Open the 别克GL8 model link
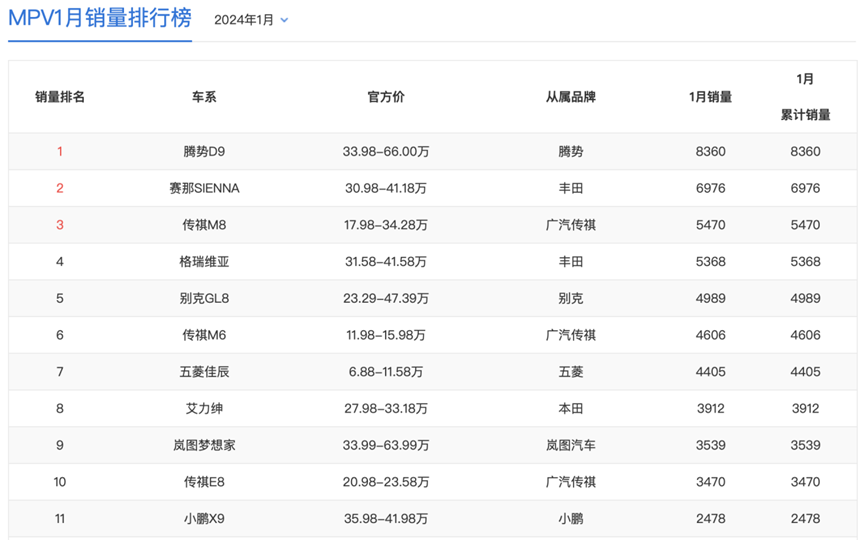 pyautogui.click(x=204, y=299)
